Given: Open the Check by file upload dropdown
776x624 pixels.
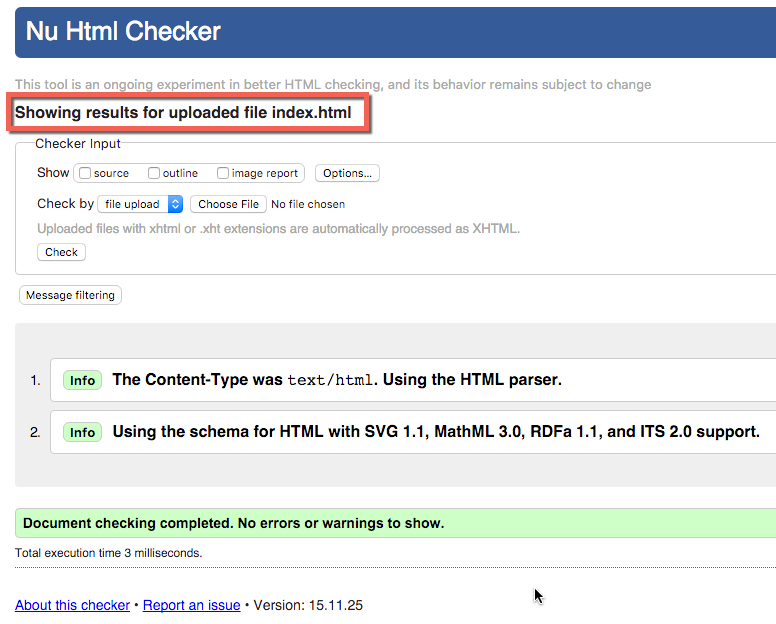Looking at the screenshot, I should [140, 204].
